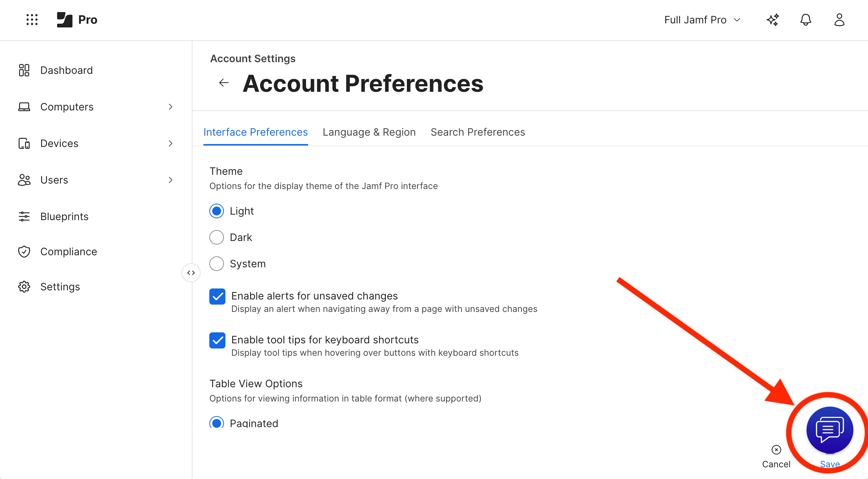Expand the Computers sidebar section
Image resolution: width=868 pixels, height=479 pixels.
point(171,107)
